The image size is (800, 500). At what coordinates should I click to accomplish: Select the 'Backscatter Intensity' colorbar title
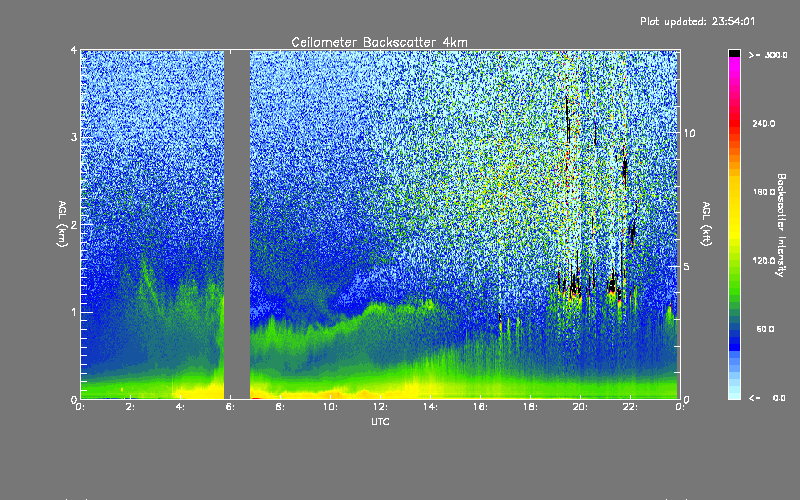[x=781, y=225]
